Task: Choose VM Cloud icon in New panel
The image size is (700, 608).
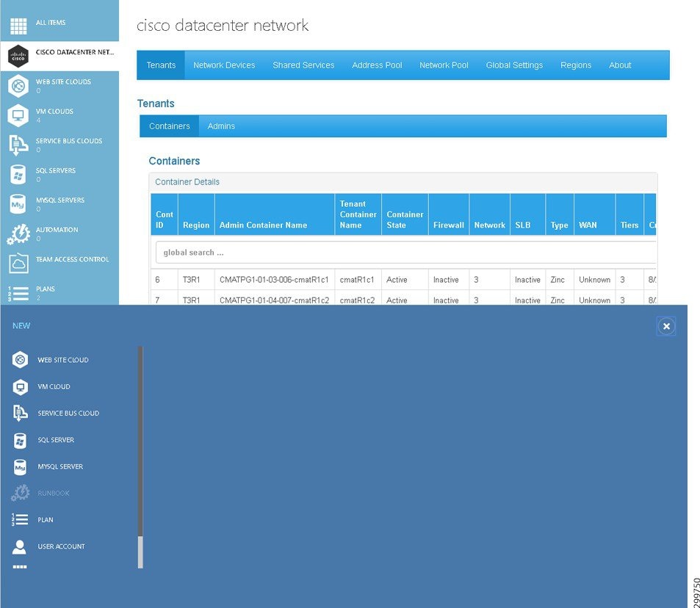Action: (x=20, y=386)
